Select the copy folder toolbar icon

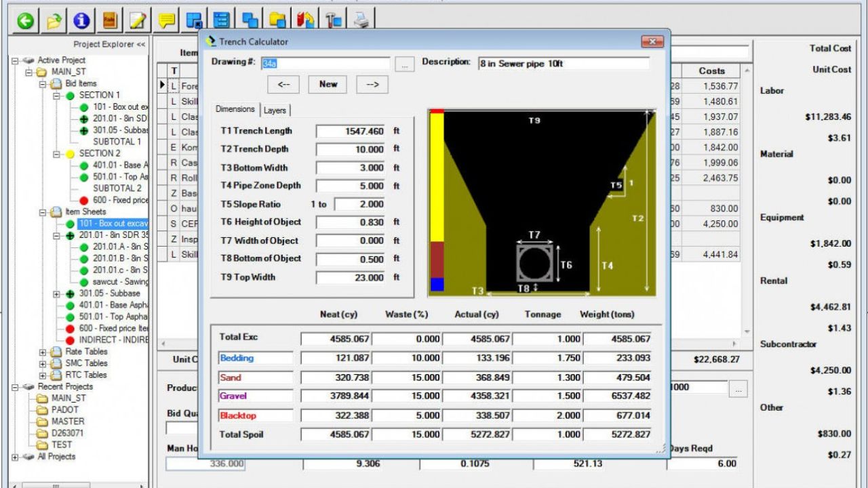(x=277, y=21)
